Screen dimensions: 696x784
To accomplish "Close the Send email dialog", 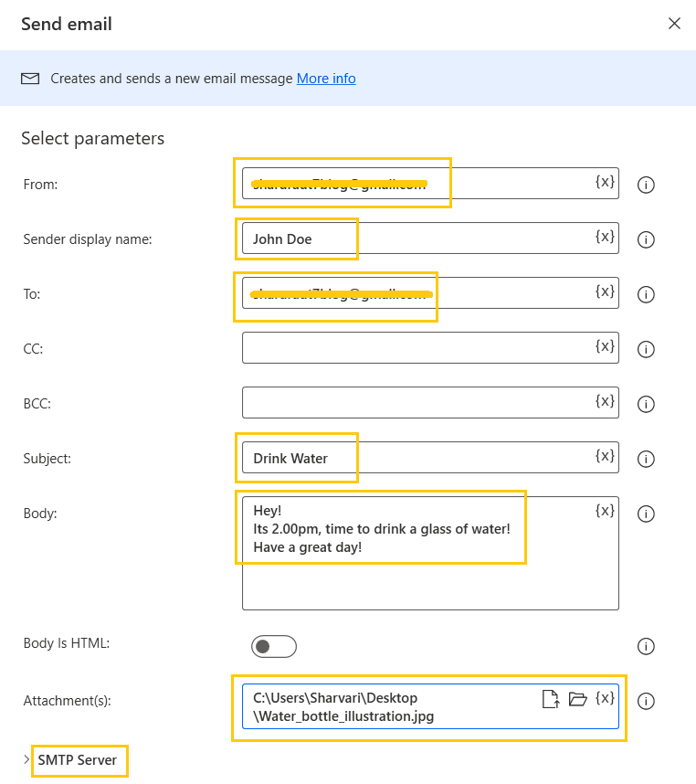I will [674, 23].
